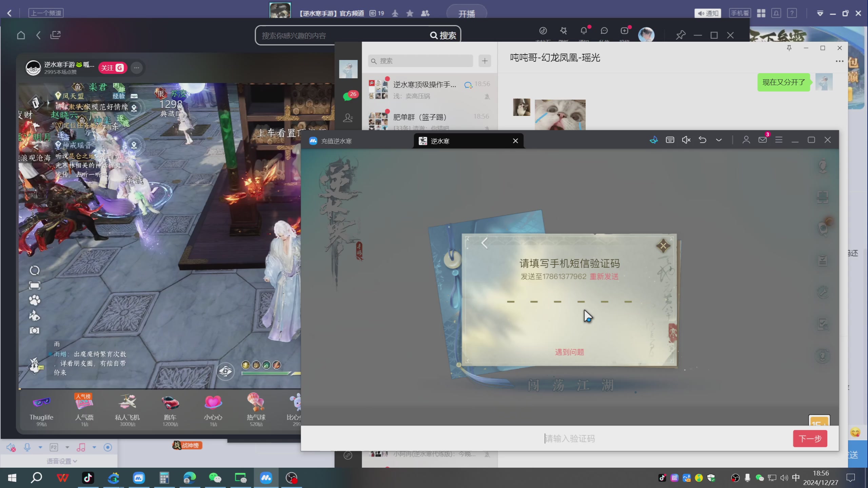Click emulator rotate back icon

tap(703, 140)
